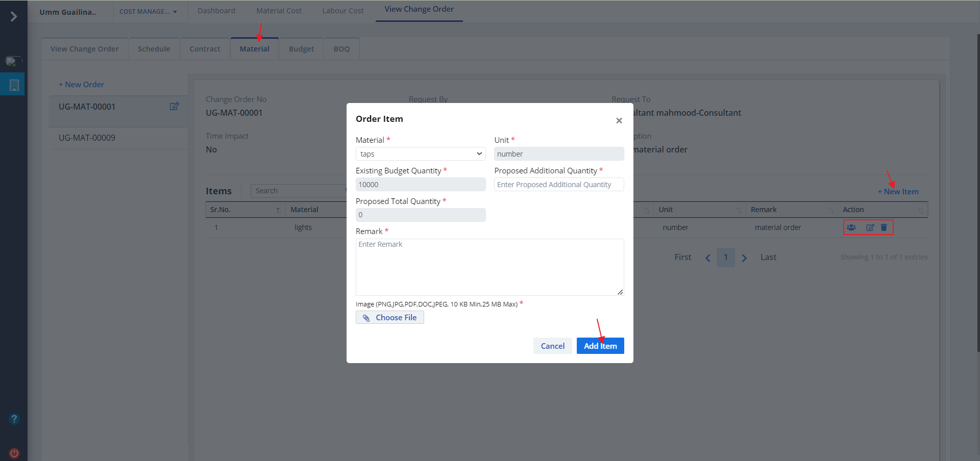
Task: Edit order UG-MAT-00001 with the pencil icon
Action: 174,107
